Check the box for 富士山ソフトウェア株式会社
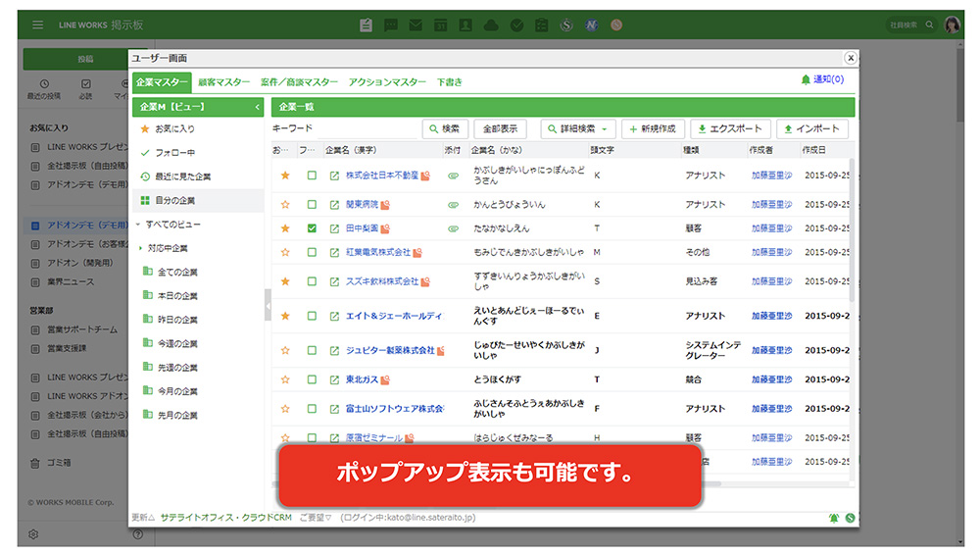Viewport: 980px width, 554px height. (312, 409)
